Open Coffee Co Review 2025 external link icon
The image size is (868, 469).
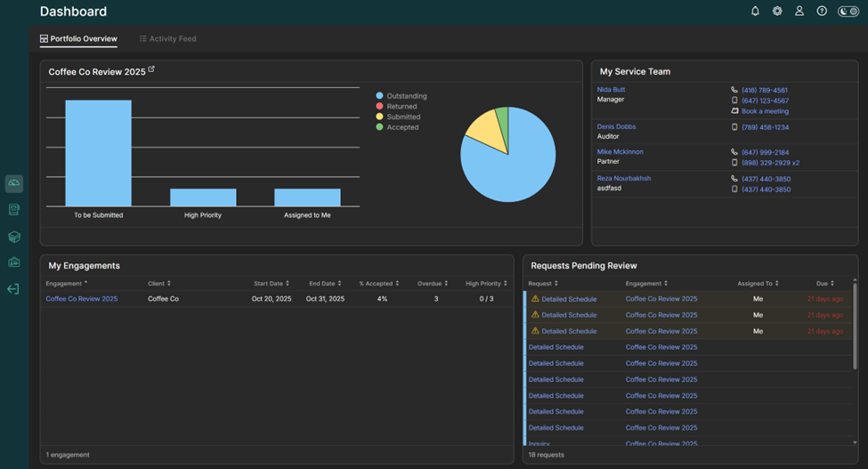pos(151,69)
